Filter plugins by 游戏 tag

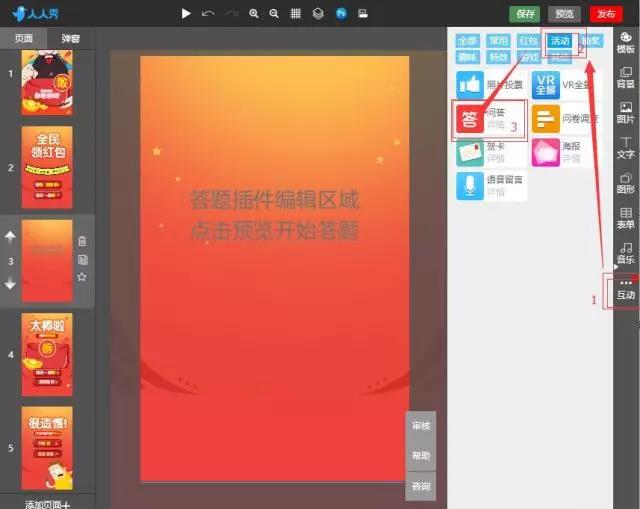pos(529,57)
